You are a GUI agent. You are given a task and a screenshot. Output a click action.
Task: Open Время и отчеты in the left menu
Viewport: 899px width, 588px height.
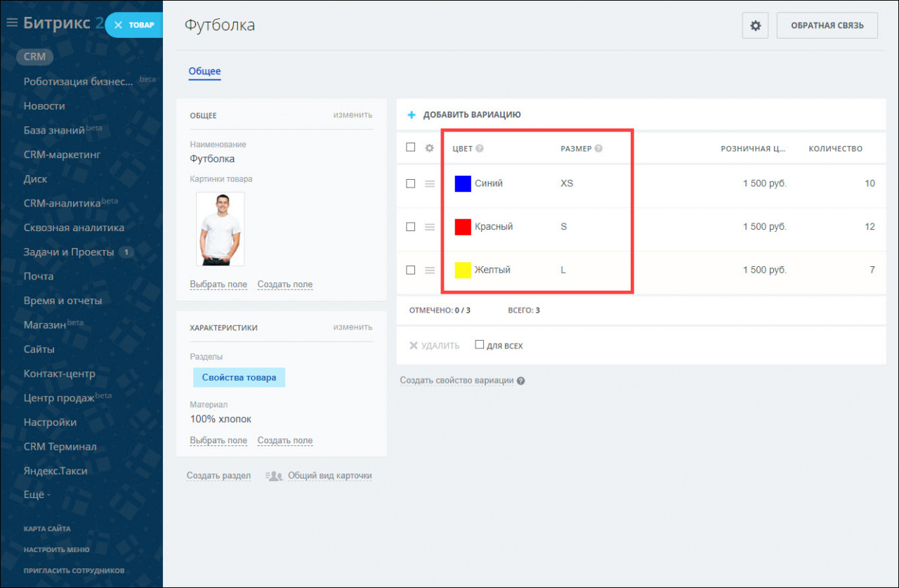63,301
